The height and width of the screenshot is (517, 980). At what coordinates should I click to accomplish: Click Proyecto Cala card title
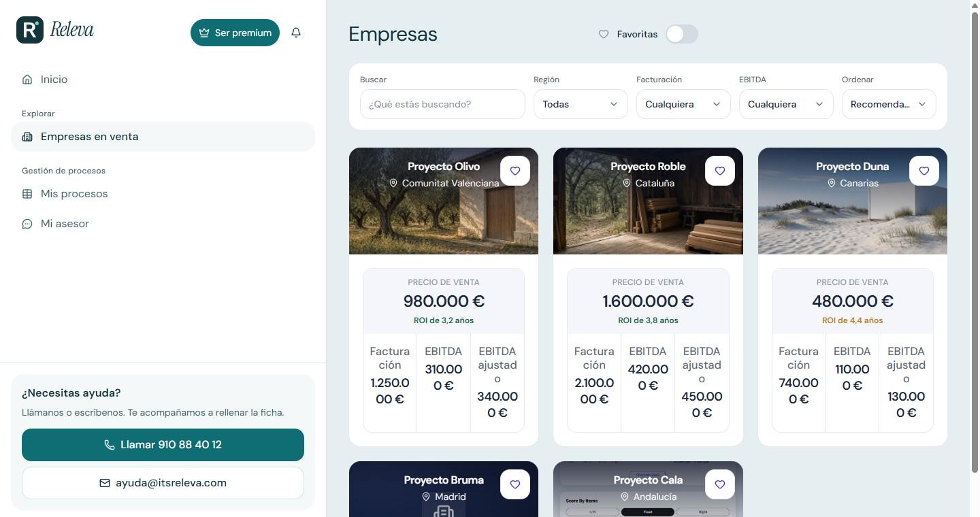648,480
